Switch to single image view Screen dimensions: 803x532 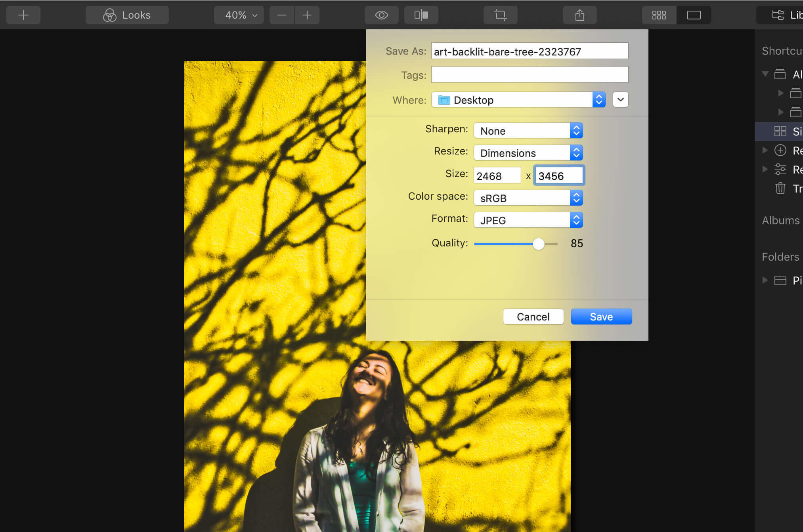pos(693,15)
